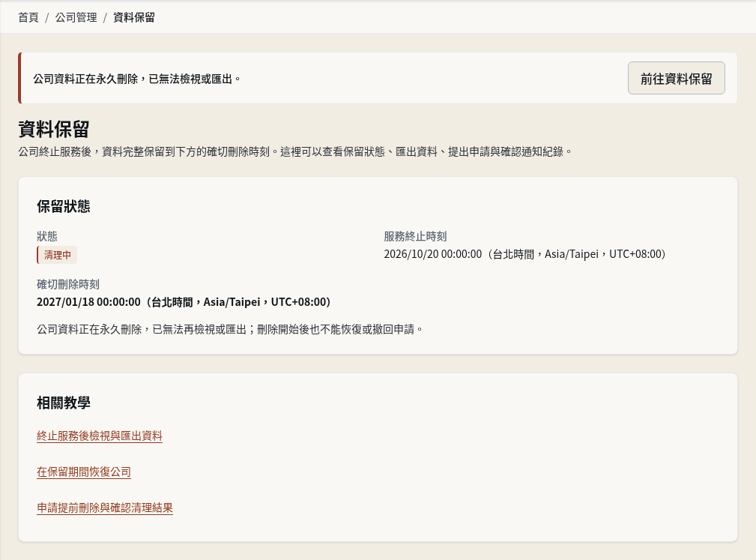
Task: Go to 首頁 in the breadcrumb
Action: click(x=28, y=18)
